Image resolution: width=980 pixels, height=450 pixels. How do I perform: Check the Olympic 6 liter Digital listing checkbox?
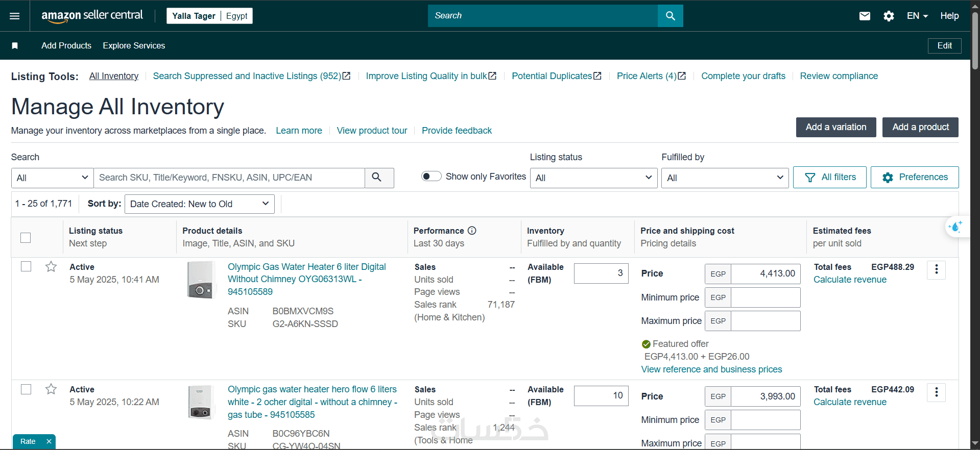(x=26, y=266)
